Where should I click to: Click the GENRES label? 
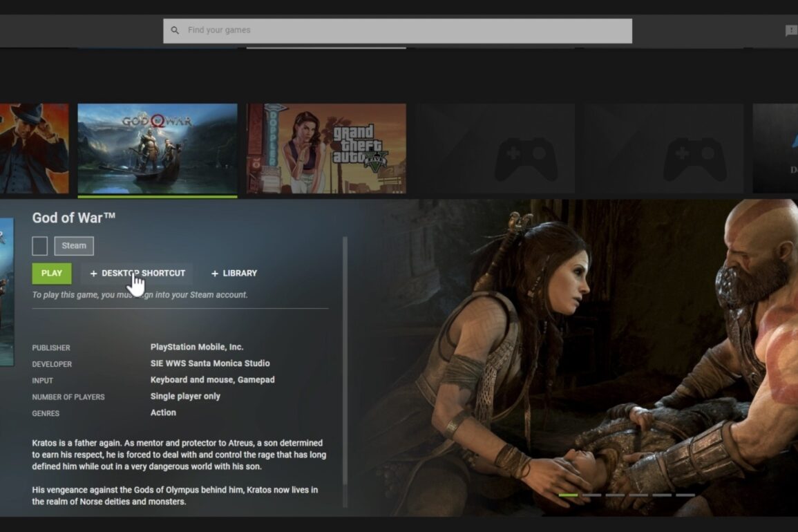pos(46,413)
